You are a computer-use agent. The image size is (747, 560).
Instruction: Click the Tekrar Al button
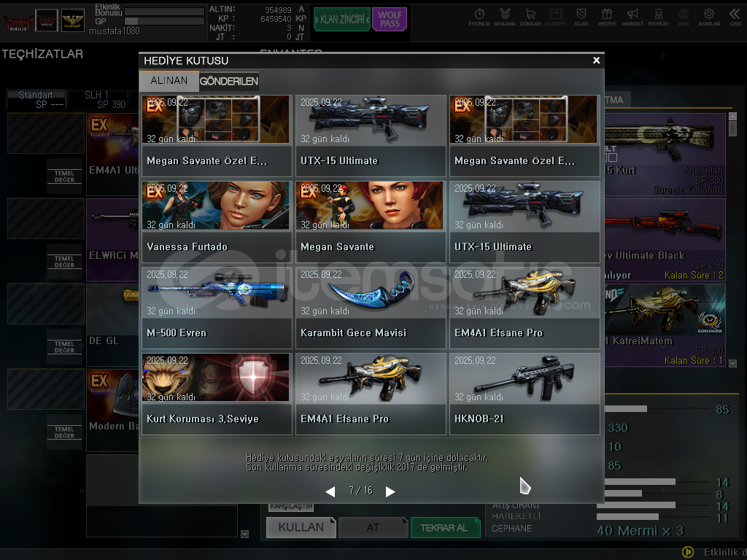(444, 528)
